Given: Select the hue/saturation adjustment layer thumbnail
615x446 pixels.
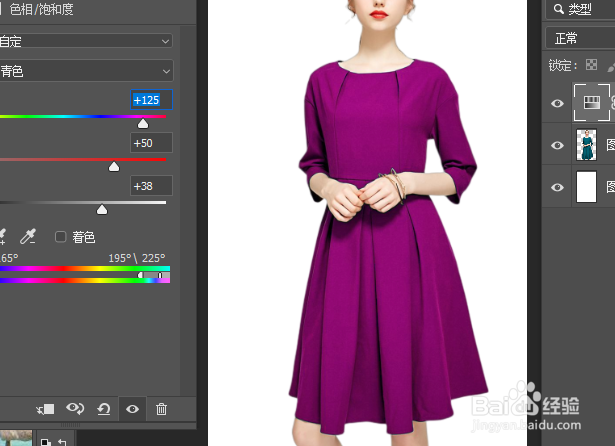Looking at the screenshot, I should point(592,102).
